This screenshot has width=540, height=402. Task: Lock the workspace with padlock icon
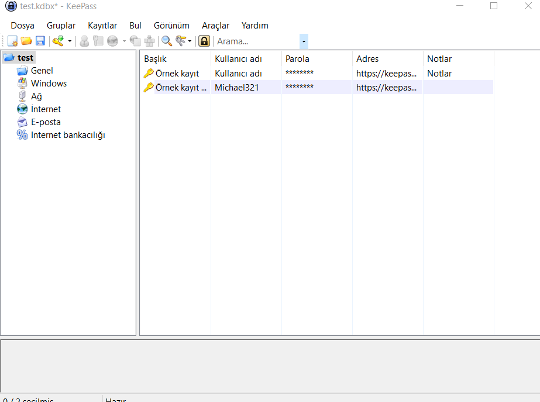(x=204, y=41)
